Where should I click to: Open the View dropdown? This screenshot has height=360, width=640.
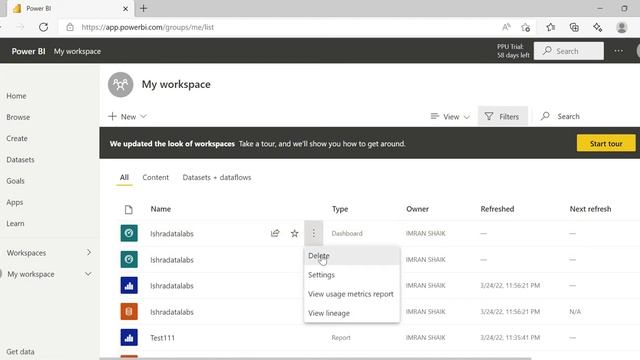click(450, 117)
